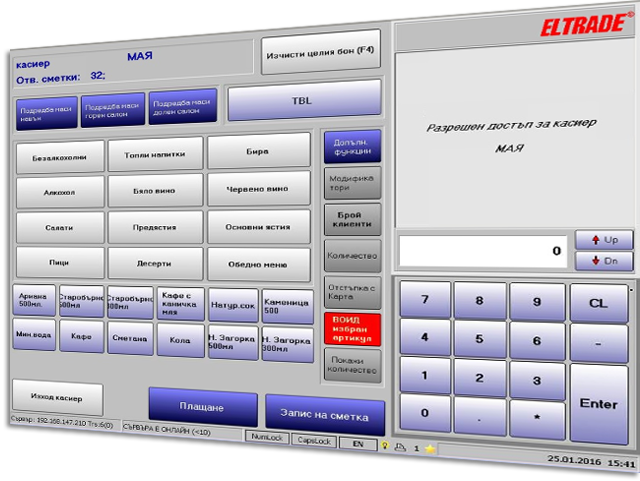This screenshot has height=481, width=640.
Task: Open Подредба маси горен салон layout
Action: point(113,110)
